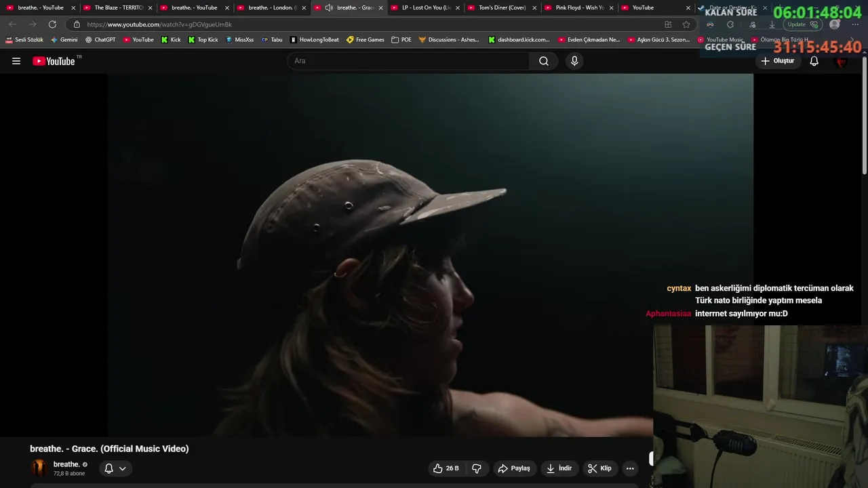
Task: Click the İndir download button
Action: click(559, 468)
